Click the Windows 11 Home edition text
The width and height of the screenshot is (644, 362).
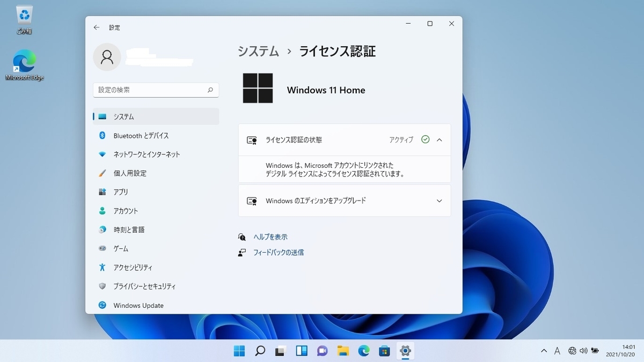click(x=326, y=90)
